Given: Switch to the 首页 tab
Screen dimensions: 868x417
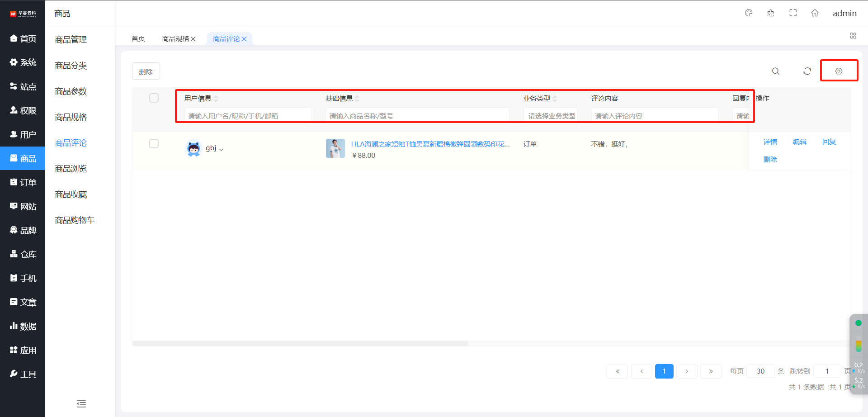Looking at the screenshot, I should pyautogui.click(x=138, y=39).
